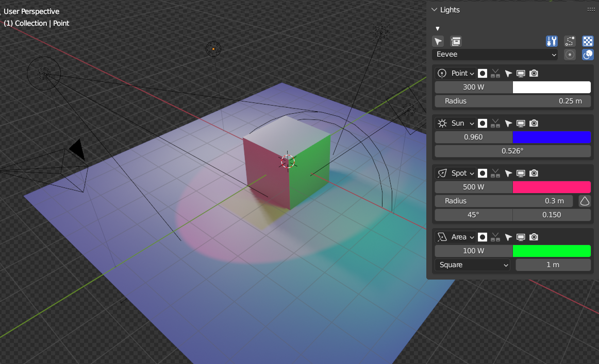The width and height of the screenshot is (599, 364).
Task: Click the pink color swatch of the Spot light
Action: 552,187
